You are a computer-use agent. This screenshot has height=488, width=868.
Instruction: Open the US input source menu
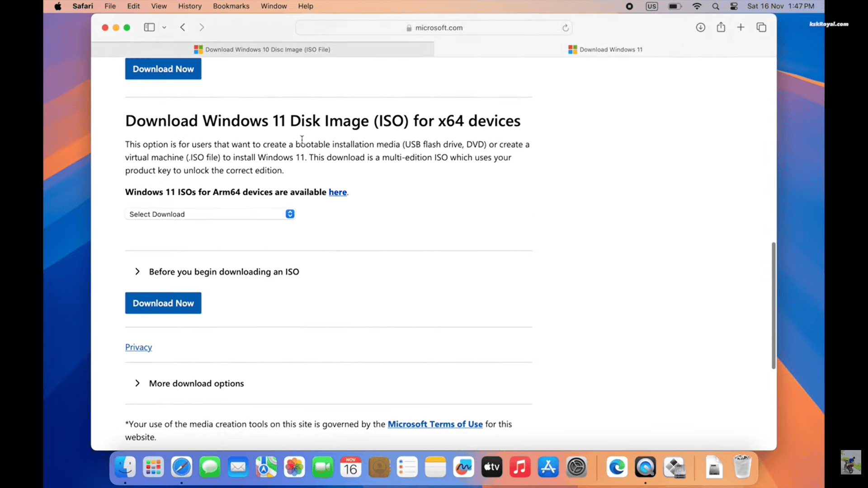[x=651, y=6]
